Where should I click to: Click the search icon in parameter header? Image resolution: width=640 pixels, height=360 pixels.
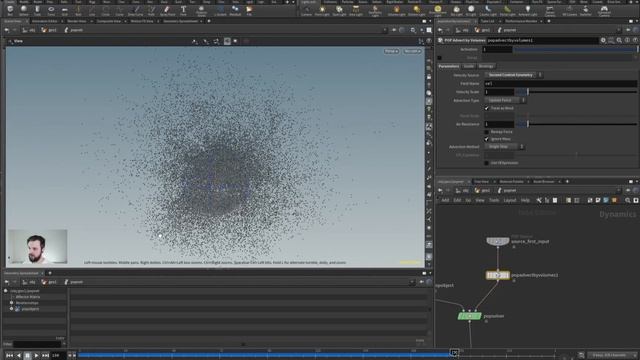[619, 40]
